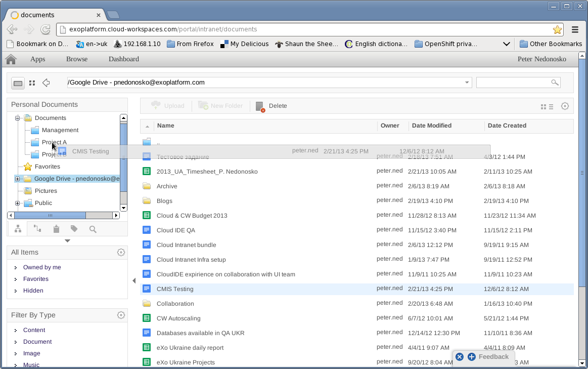Open the tags sidebar tab icon

coord(74,229)
